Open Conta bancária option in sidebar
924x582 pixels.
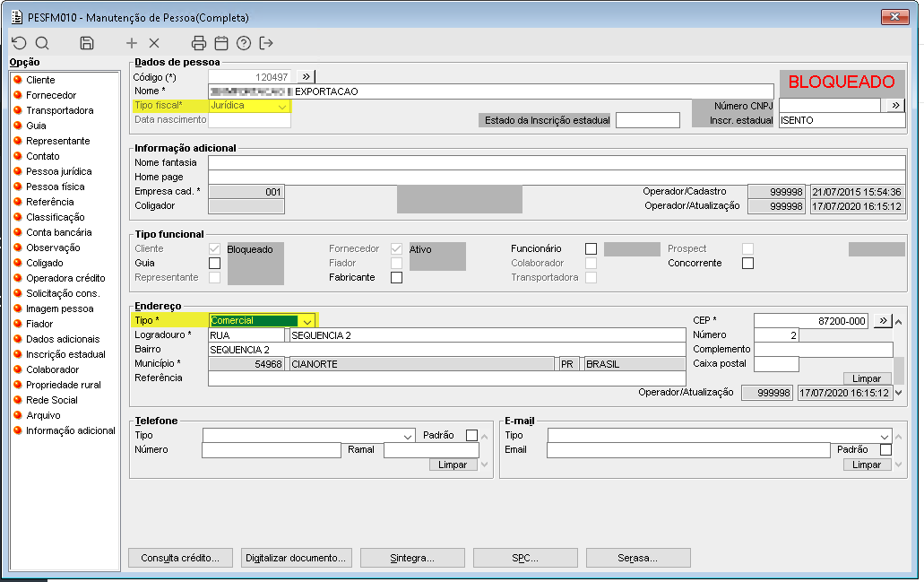(x=58, y=232)
